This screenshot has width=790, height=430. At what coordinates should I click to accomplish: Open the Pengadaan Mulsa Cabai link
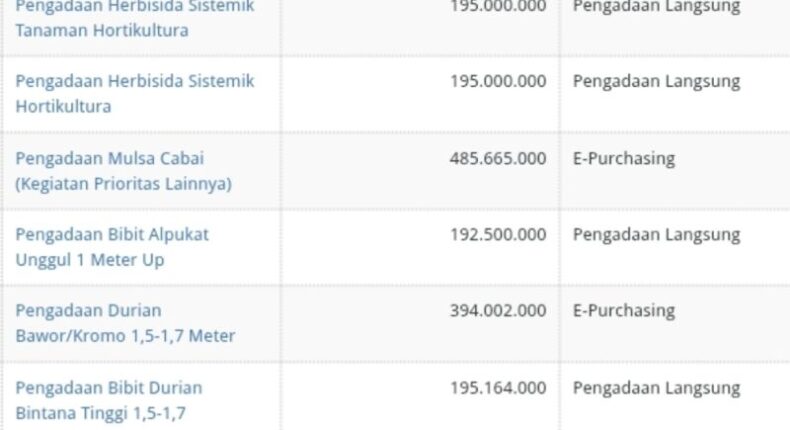pos(123,171)
